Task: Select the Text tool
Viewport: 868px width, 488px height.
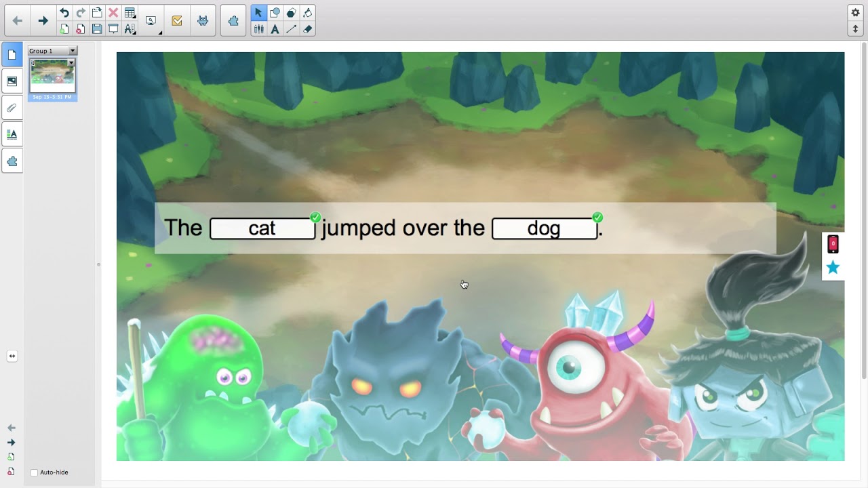Action: pos(275,29)
